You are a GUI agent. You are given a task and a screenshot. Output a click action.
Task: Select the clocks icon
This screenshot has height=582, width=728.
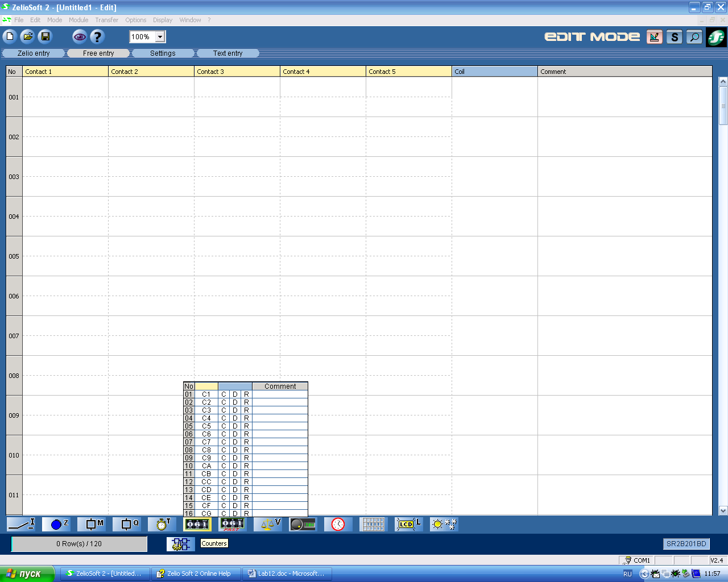[338, 524]
